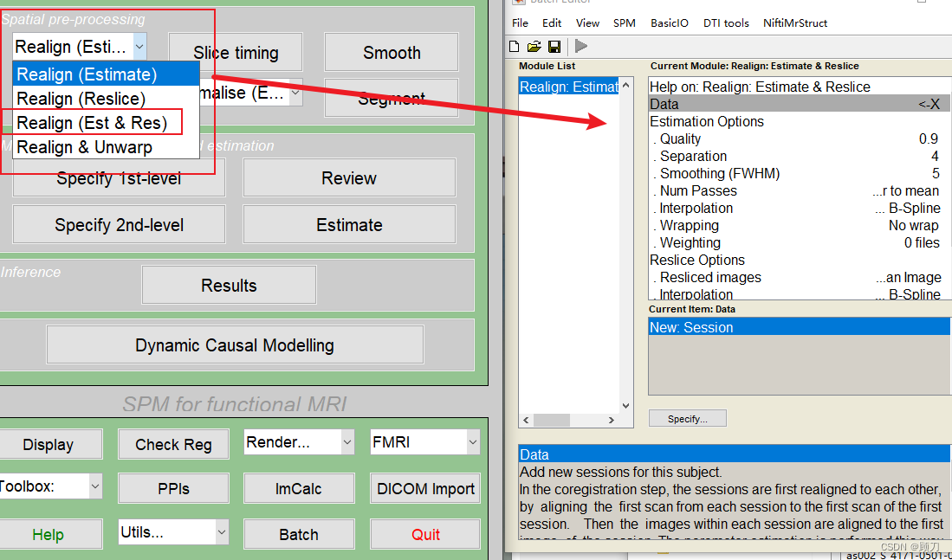
Task: Select Realign (Reslice) in the dropdown list
Action: [107, 99]
